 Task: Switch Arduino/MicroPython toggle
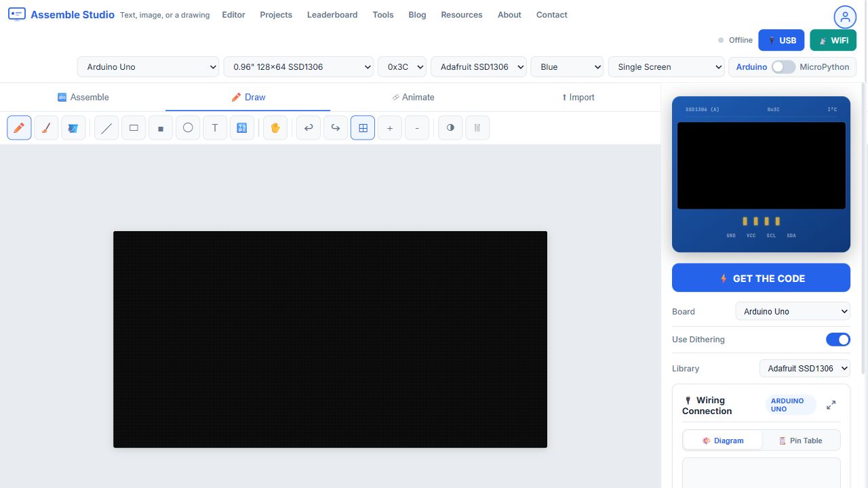coord(783,67)
